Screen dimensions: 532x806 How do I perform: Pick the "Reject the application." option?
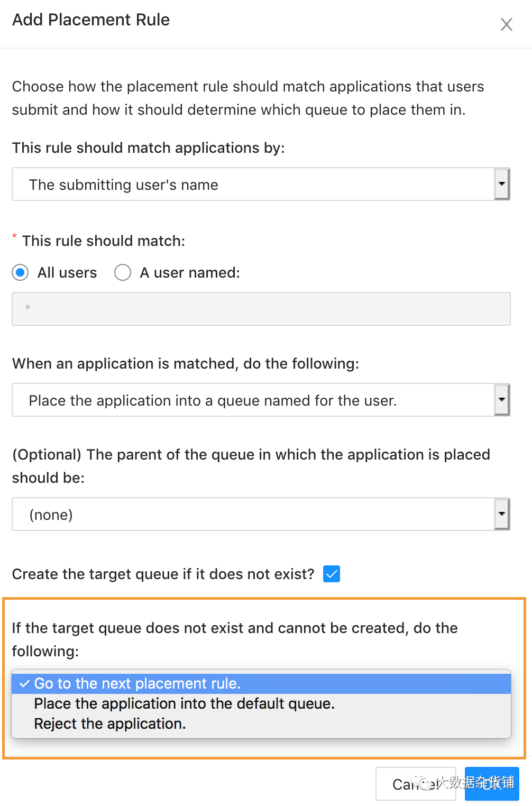110,724
